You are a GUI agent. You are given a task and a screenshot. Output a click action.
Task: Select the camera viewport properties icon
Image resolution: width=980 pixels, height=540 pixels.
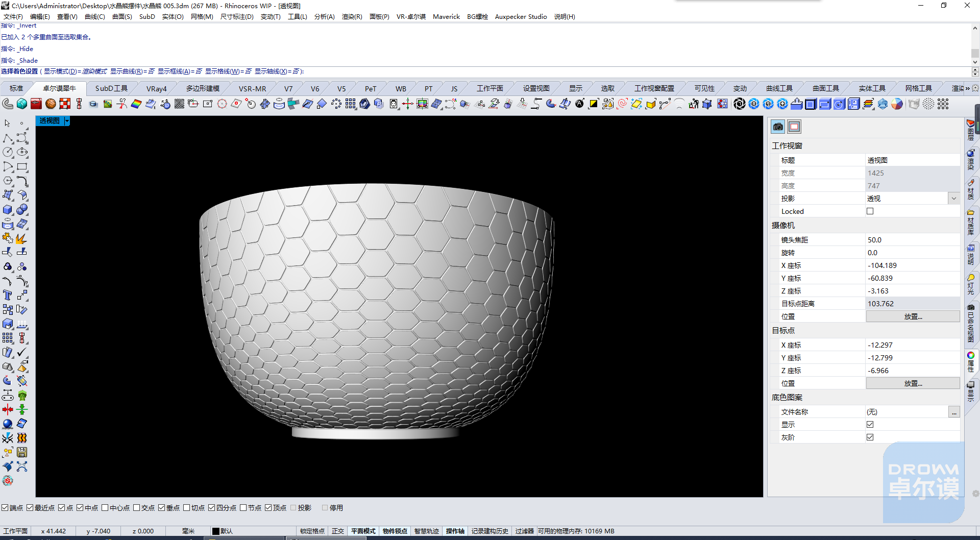778,127
